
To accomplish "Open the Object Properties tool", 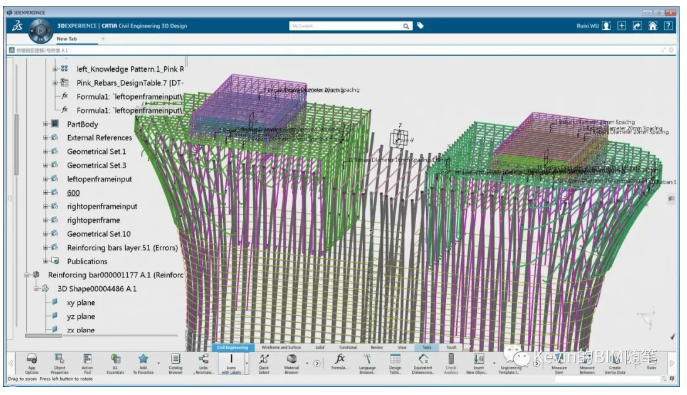I will 59,363.
